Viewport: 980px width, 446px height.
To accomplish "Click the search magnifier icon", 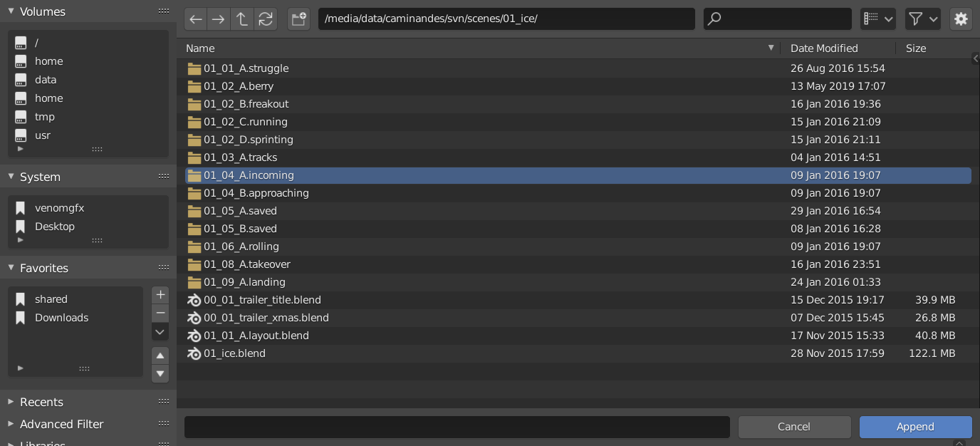I will click(714, 19).
